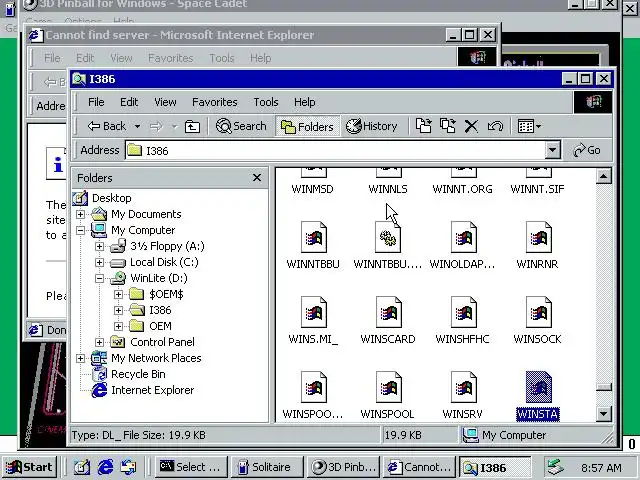640x480 pixels.
Task: Click the system tray network icon
Action: tap(556, 467)
